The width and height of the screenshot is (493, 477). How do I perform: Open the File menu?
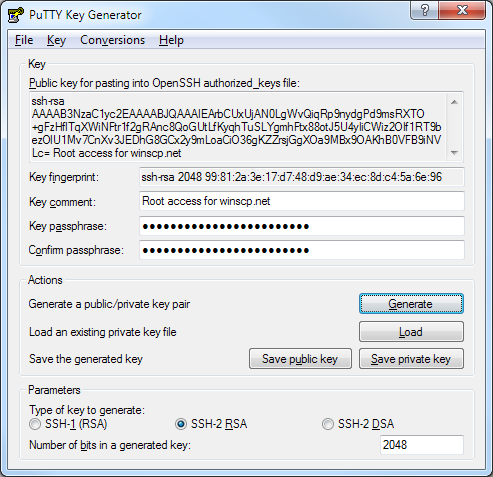(24, 40)
